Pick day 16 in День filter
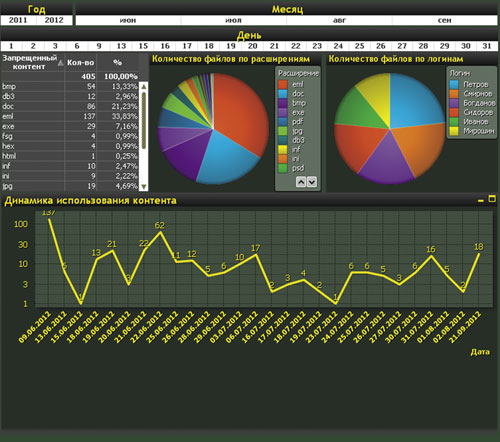The image size is (500, 442). click(165, 46)
